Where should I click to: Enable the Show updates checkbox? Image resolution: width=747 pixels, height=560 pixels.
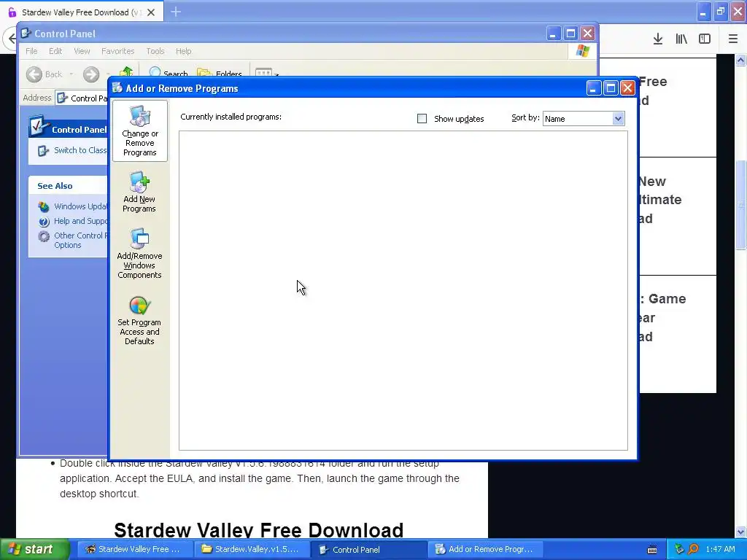(x=422, y=119)
